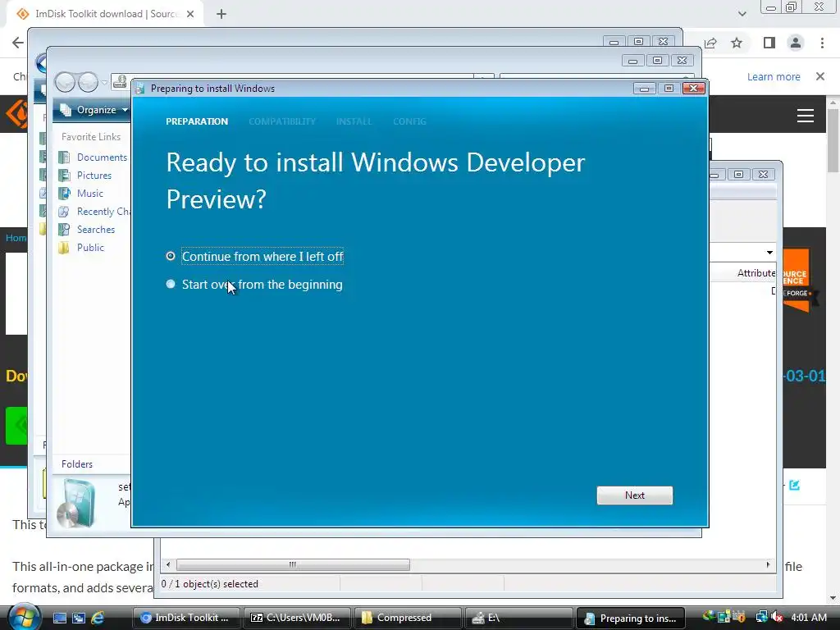Go back in Chrome

pos(18,43)
